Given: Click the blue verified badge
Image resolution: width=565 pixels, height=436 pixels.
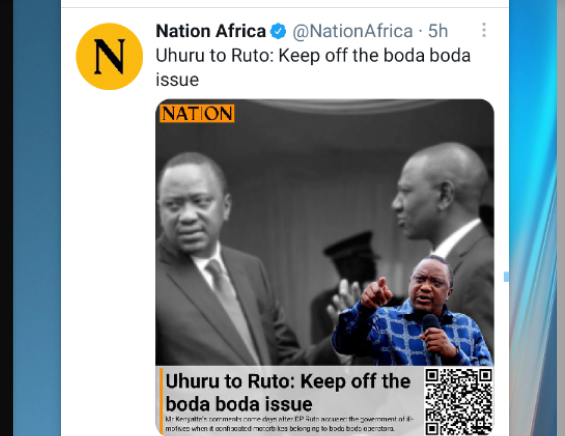Looking at the screenshot, I should tap(278, 31).
